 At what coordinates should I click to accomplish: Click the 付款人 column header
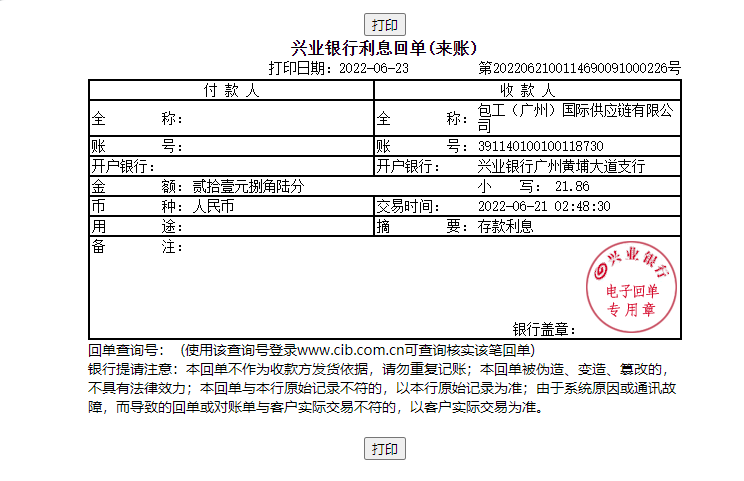pos(231,90)
